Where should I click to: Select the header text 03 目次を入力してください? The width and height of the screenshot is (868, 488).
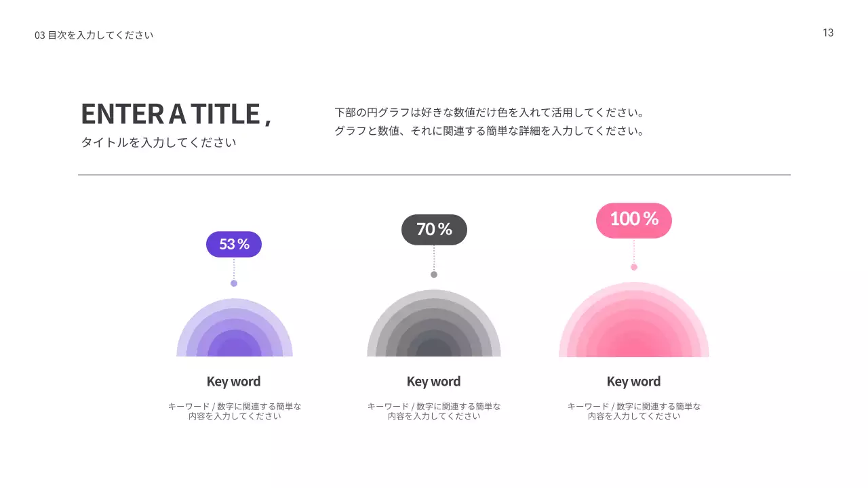click(94, 35)
